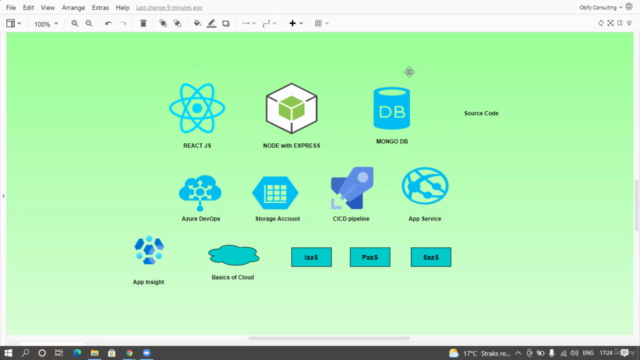
Task: Toggle fullscreen mode icon
Action: coord(610,23)
